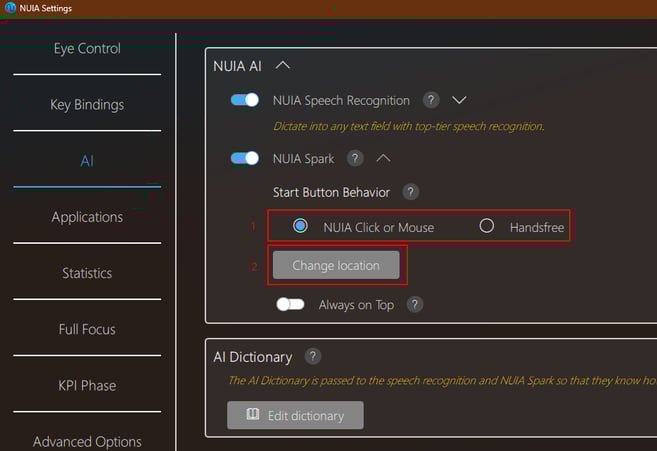Select the Handsfree radio option

click(486, 226)
